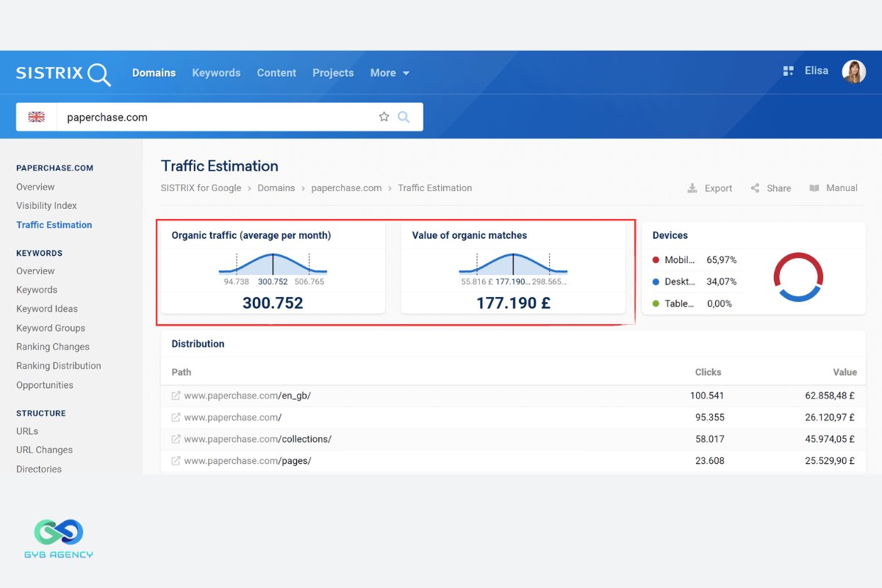Image resolution: width=882 pixels, height=588 pixels.
Task: Open the Domains menu
Action: click(154, 73)
